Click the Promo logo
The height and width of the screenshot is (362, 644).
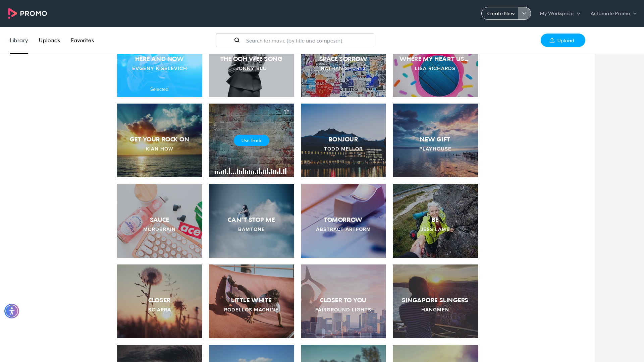[28, 13]
